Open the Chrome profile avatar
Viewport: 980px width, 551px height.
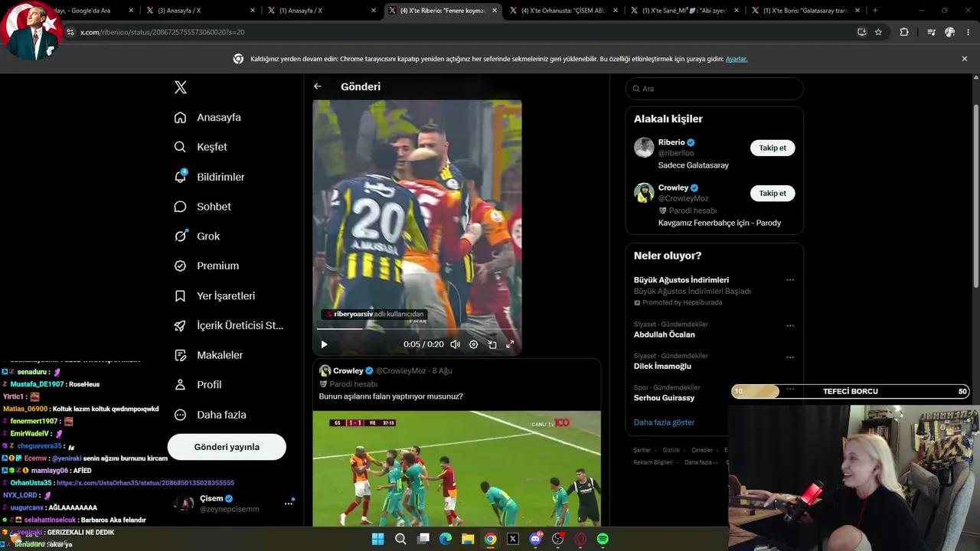(950, 32)
